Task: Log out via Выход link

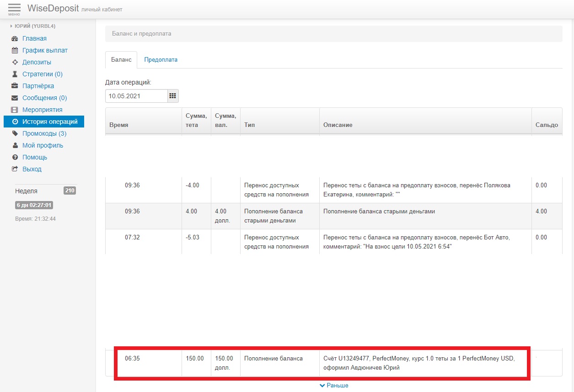Action: point(32,170)
